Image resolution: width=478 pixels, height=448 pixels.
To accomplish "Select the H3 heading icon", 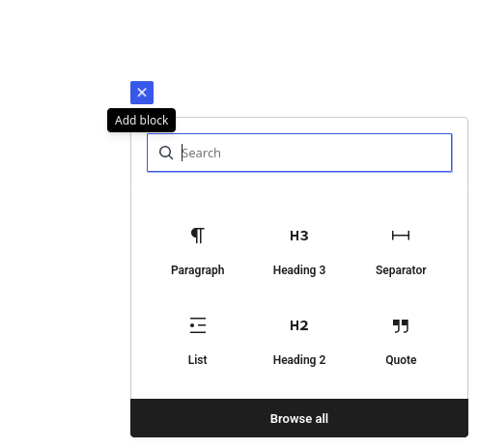I will pyautogui.click(x=299, y=236).
